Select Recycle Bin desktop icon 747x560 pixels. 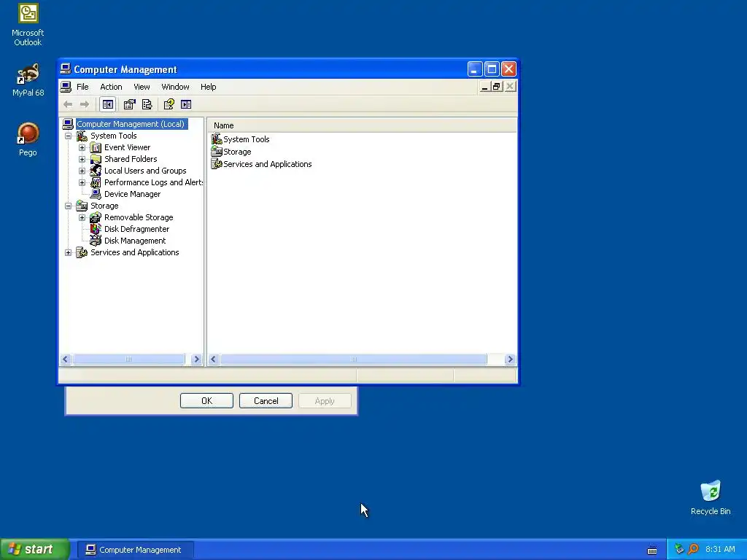pos(711,497)
